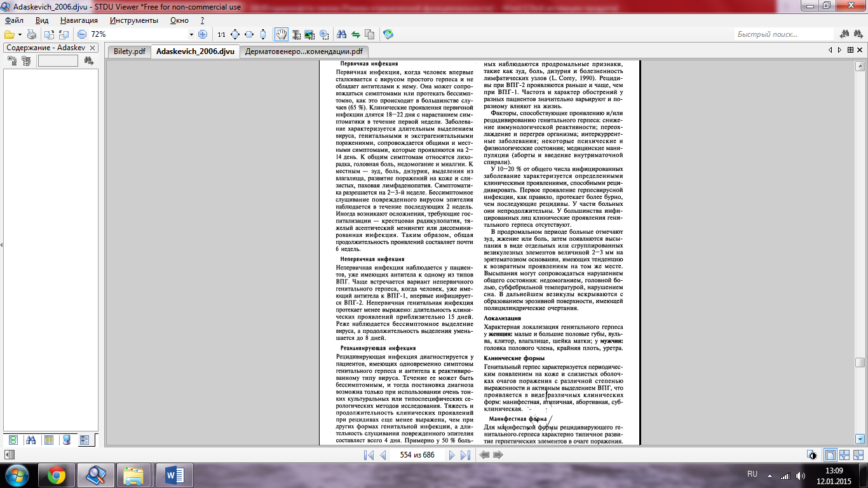Screen dimensions: 868x488
Task: Click the globe update toolbar icon
Action: click(x=388, y=34)
